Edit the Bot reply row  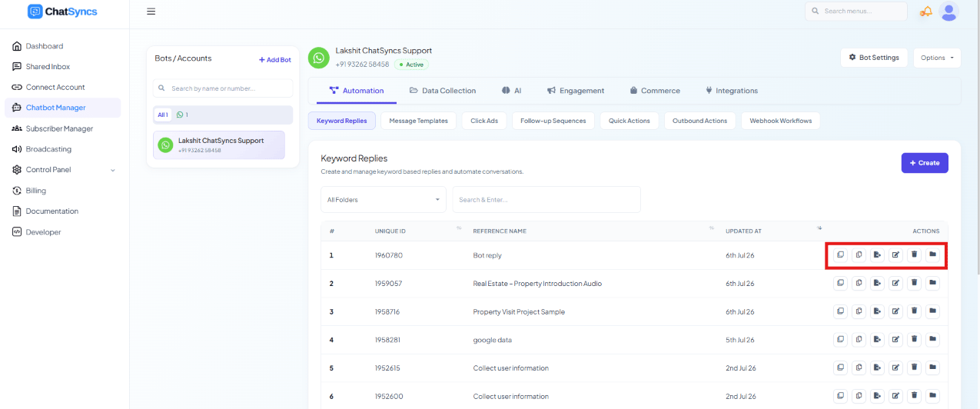895,254
